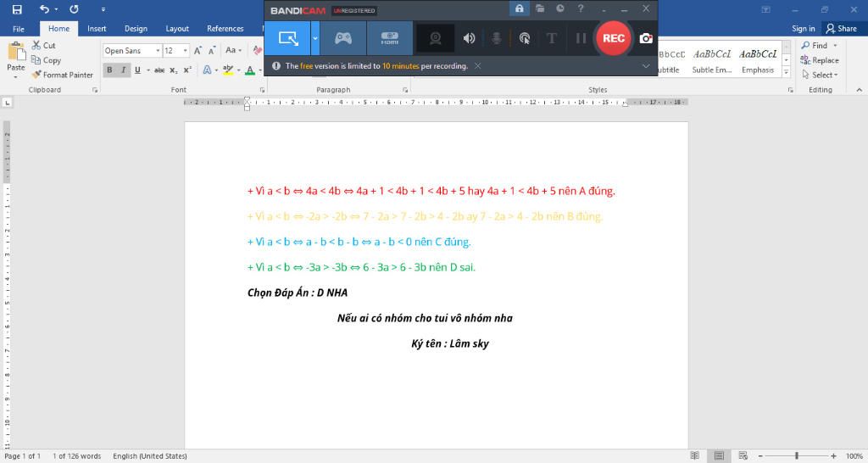Share the document with the Share button
The width and height of the screenshot is (868, 463).
841,29
